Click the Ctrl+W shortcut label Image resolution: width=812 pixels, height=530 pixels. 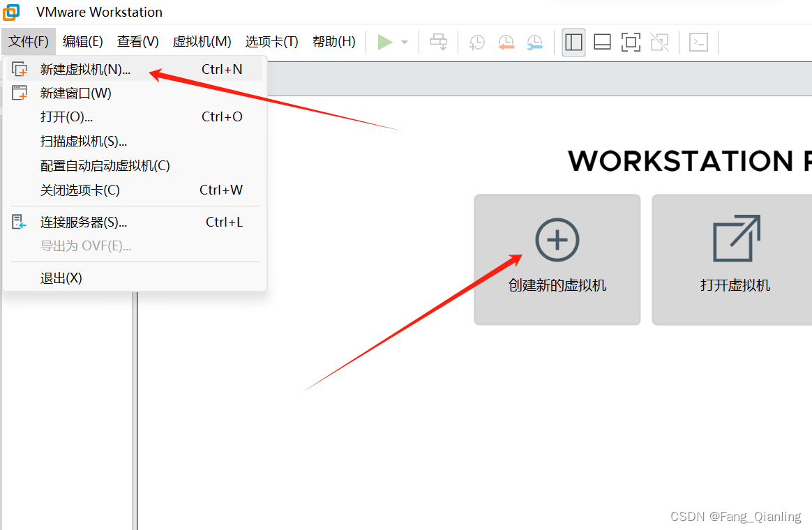pyautogui.click(x=221, y=190)
